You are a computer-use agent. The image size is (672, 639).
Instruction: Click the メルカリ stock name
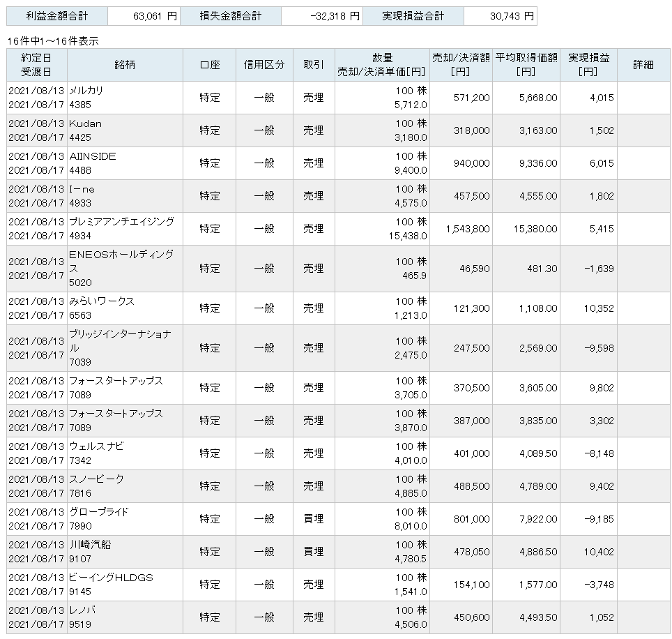(87, 91)
